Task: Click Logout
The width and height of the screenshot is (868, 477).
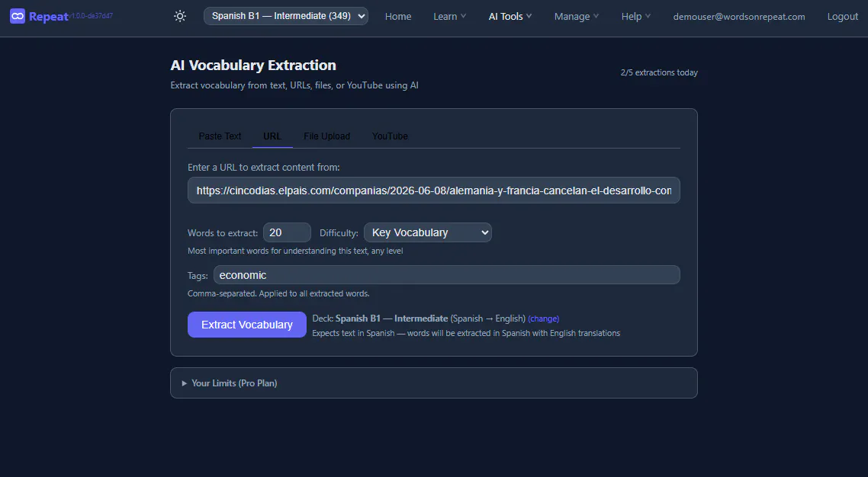Action: point(843,17)
